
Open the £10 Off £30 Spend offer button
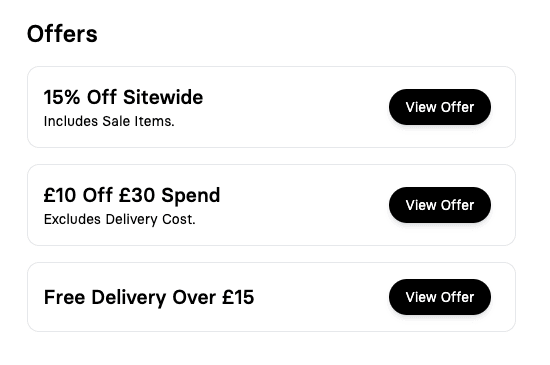(x=440, y=205)
